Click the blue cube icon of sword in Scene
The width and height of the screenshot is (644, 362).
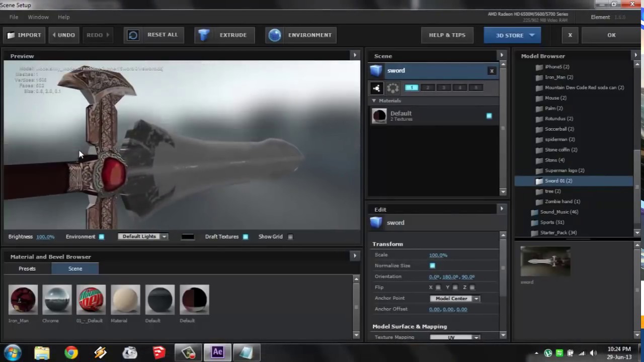tap(376, 71)
